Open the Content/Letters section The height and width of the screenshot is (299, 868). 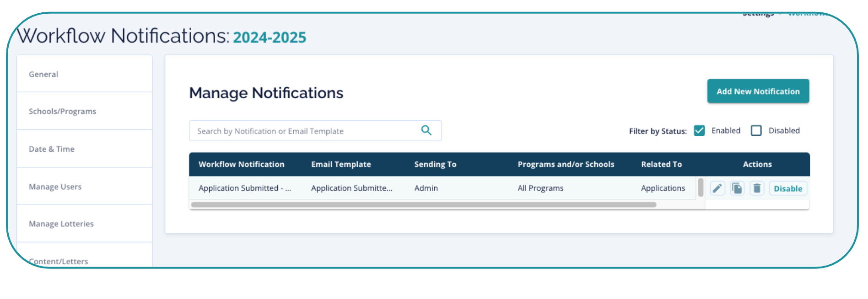pos(58,261)
